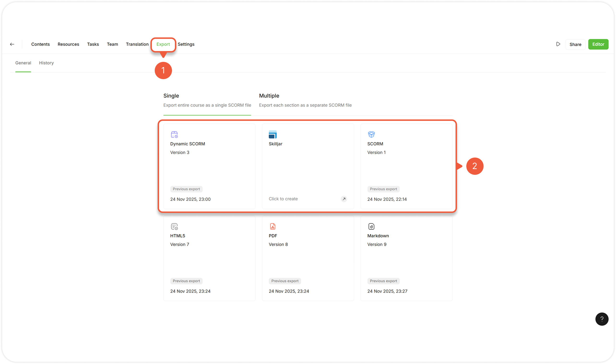Viewport: 616px width, 364px height.
Task: Click the green Editor button
Action: point(598,44)
